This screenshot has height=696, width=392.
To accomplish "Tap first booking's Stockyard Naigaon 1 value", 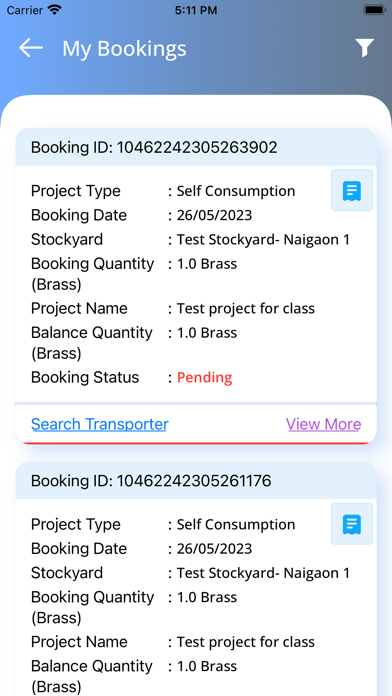I will tap(263, 240).
